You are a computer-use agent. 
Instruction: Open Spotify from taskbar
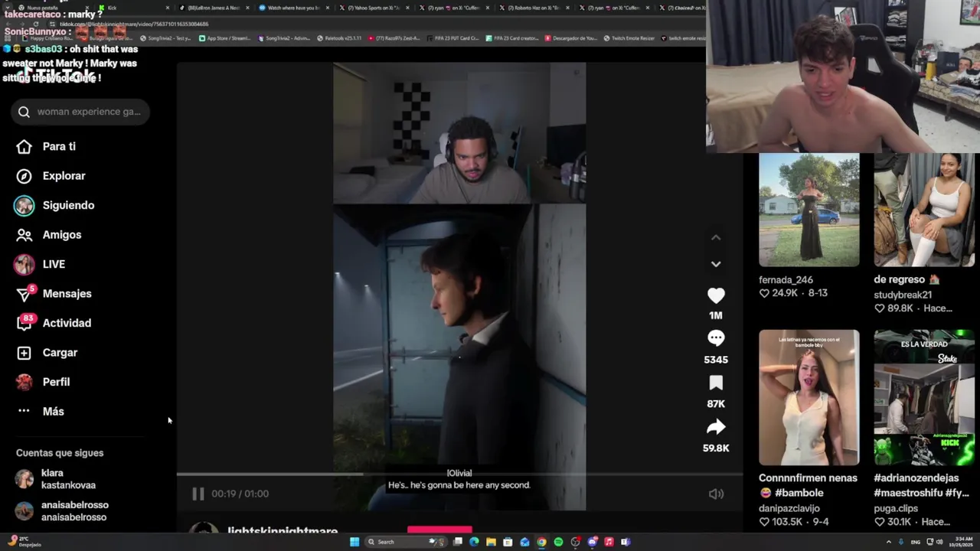tap(558, 542)
